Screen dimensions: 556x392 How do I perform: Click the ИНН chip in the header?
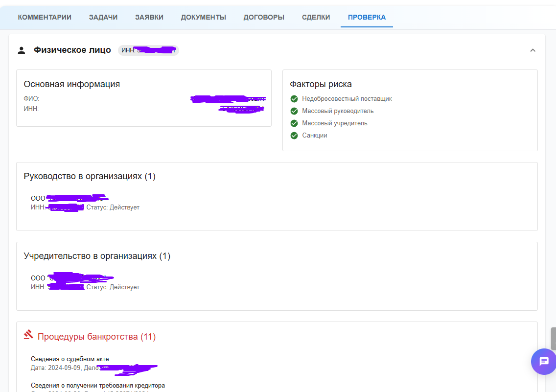point(148,50)
